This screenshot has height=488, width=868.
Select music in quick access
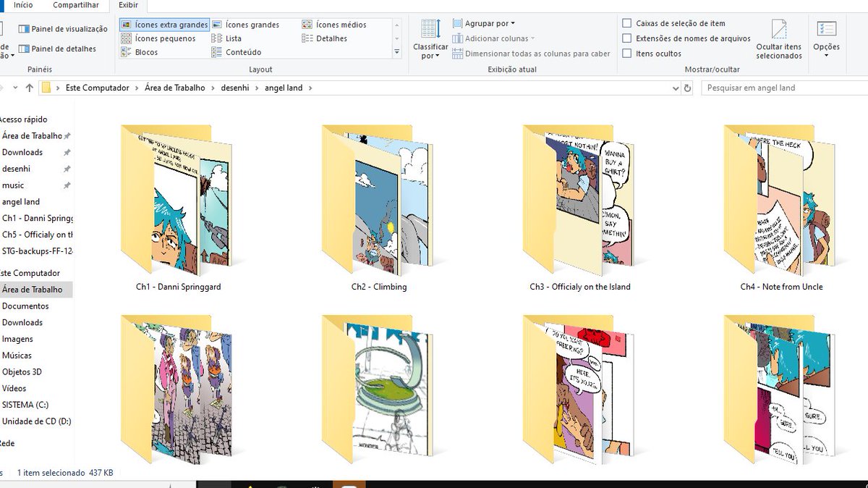coord(13,185)
